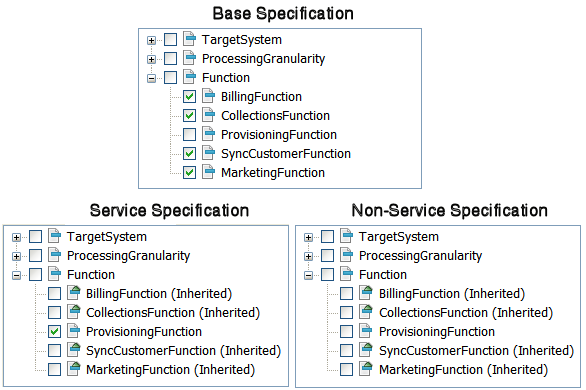This screenshot has width=586, height=390.
Task: Select SyncCustomerFunction label in Base Specification
Action: pos(286,154)
